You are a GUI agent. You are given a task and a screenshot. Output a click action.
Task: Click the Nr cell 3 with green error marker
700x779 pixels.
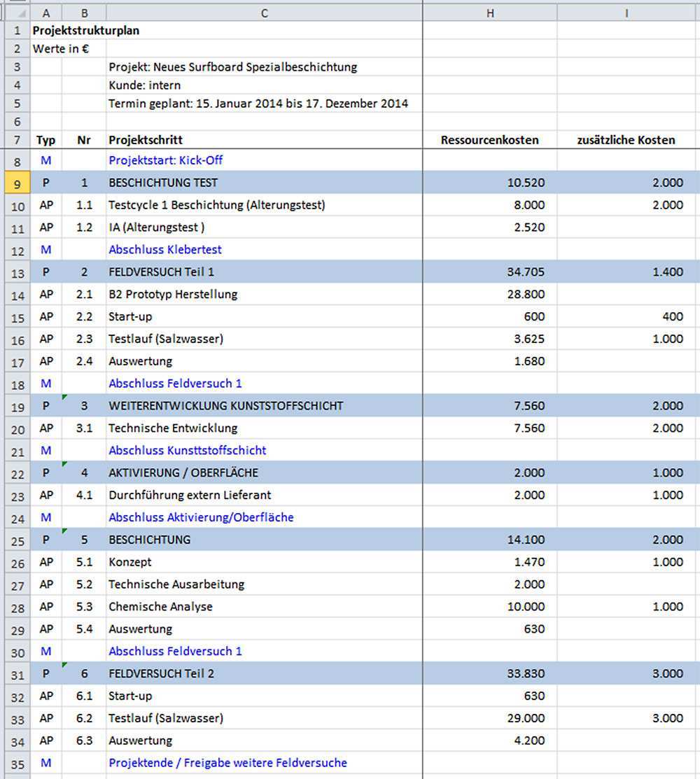[x=84, y=406]
